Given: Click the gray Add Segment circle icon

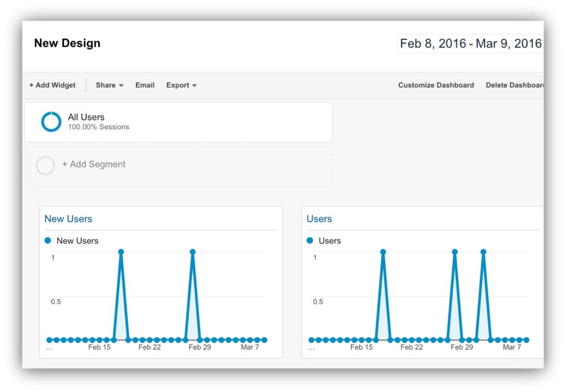Looking at the screenshot, I should pos(45,165).
